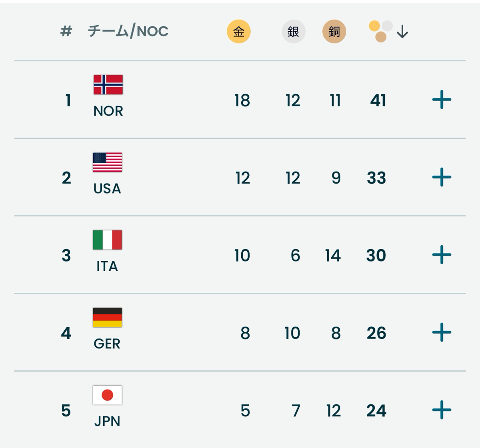The image size is (480, 448).
Task: Click the USA flag icon
Action: click(107, 162)
